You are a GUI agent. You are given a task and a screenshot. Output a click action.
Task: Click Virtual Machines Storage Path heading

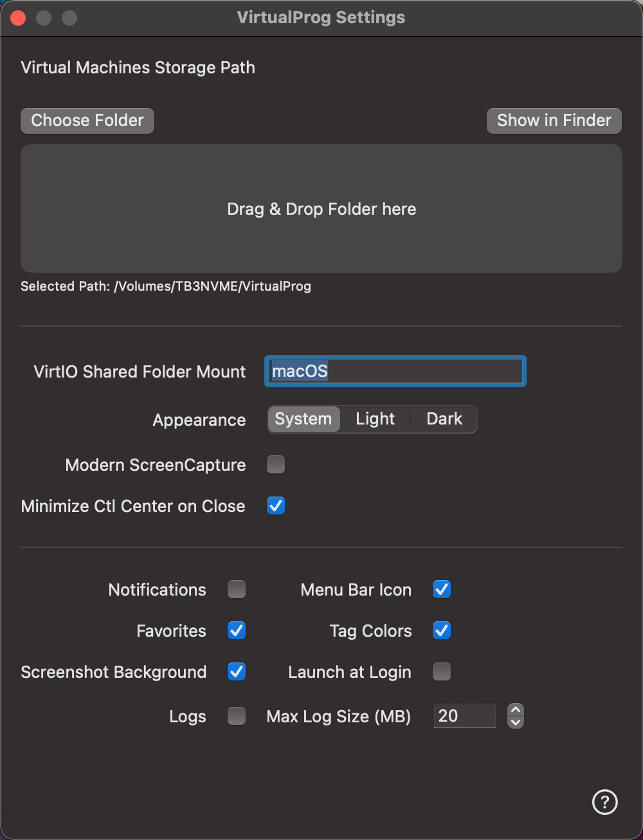coord(138,68)
